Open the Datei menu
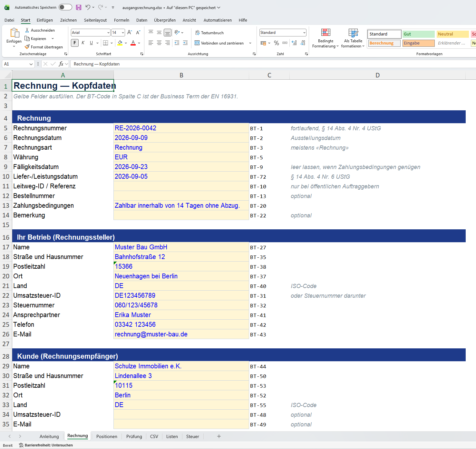 pos(9,20)
